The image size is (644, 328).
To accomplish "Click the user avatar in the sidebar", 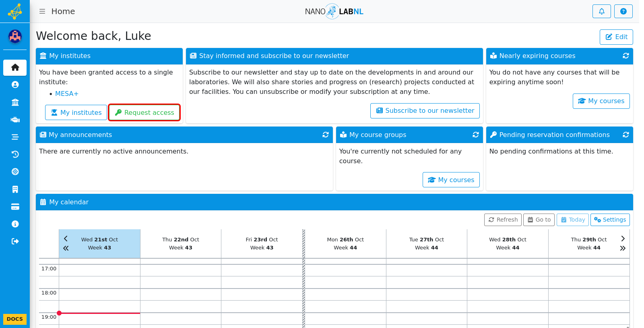I will coord(15,37).
